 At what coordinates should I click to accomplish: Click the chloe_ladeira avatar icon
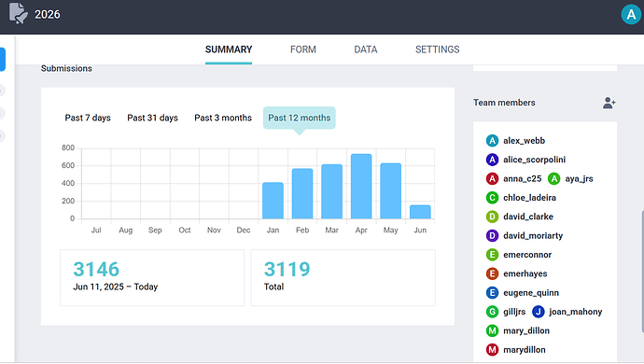coord(492,198)
